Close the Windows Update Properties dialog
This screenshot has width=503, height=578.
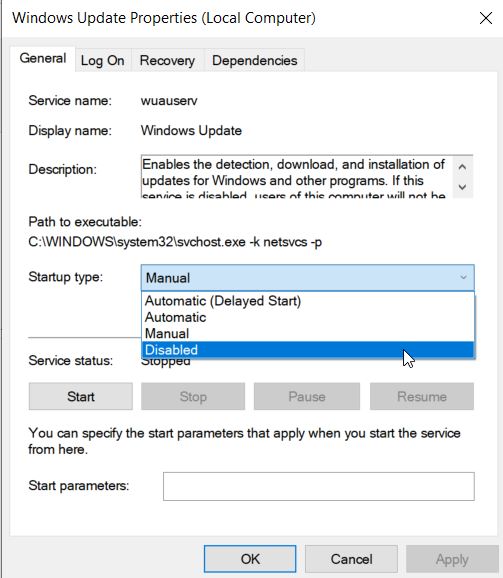coord(486,18)
